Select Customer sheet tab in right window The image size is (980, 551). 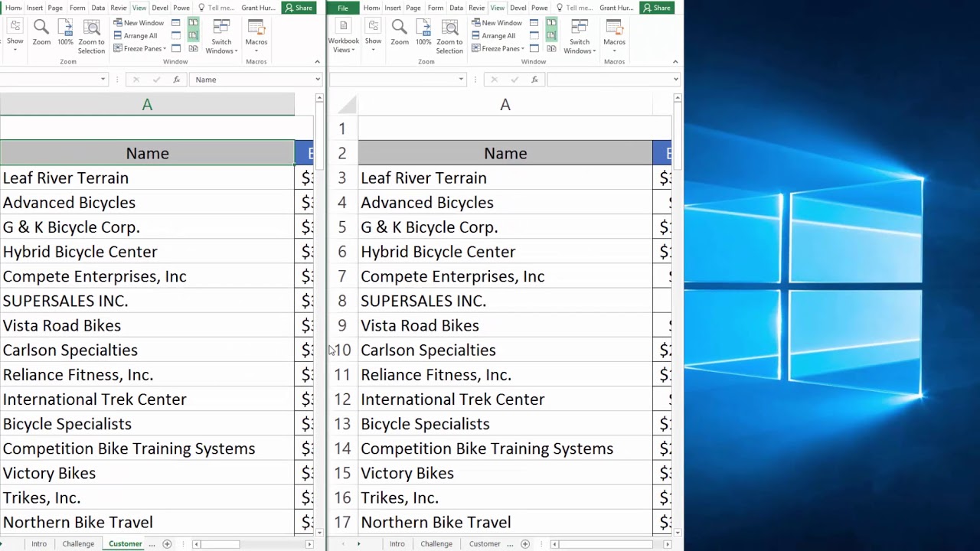coord(485,544)
